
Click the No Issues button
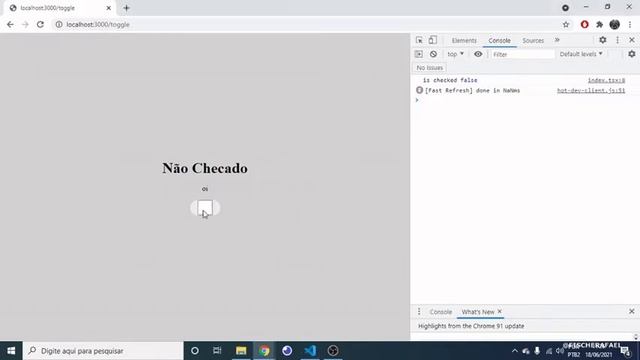click(x=429, y=68)
